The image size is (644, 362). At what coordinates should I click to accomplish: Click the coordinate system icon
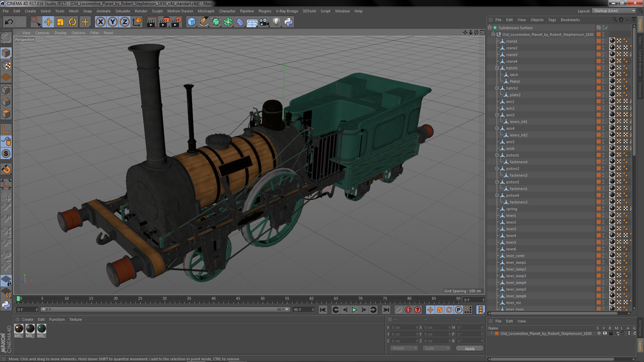pos(137,22)
